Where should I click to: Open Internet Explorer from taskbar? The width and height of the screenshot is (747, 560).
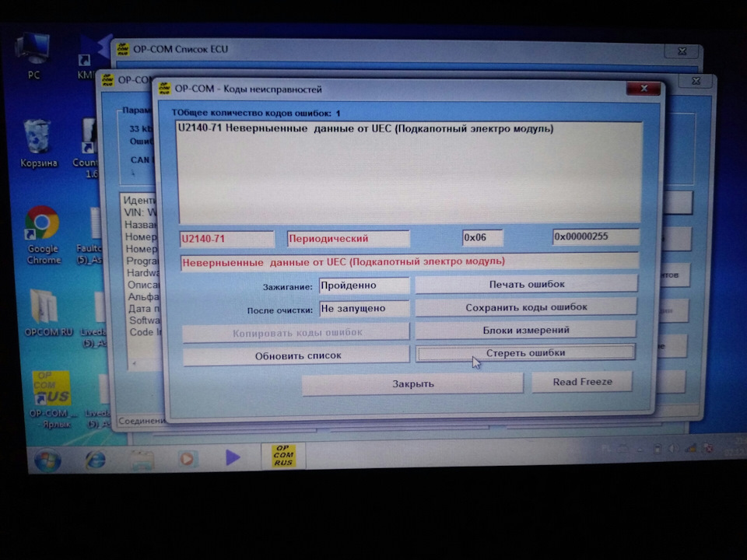tap(95, 460)
